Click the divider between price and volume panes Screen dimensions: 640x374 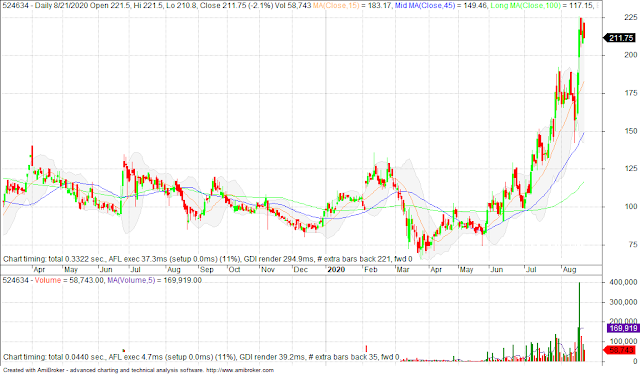pos(301,275)
